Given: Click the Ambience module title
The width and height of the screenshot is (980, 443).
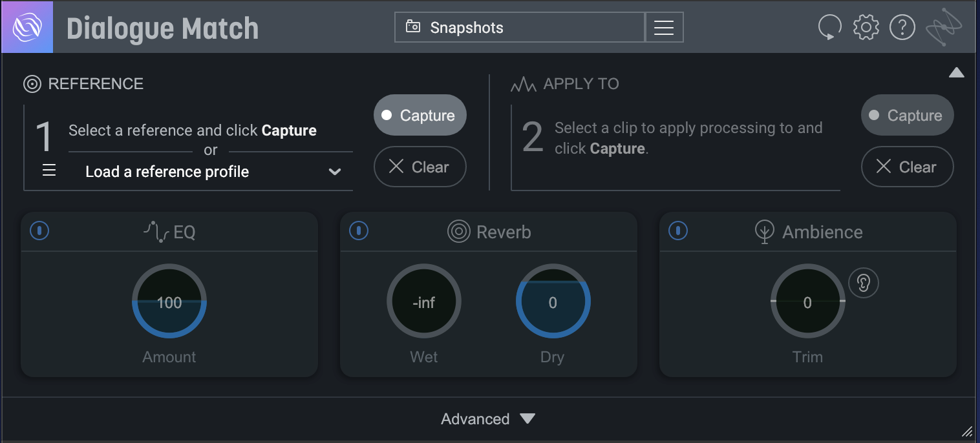Looking at the screenshot, I should [x=822, y=232].
